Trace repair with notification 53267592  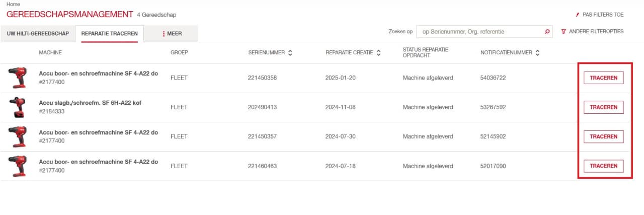[x=603, y=107]
